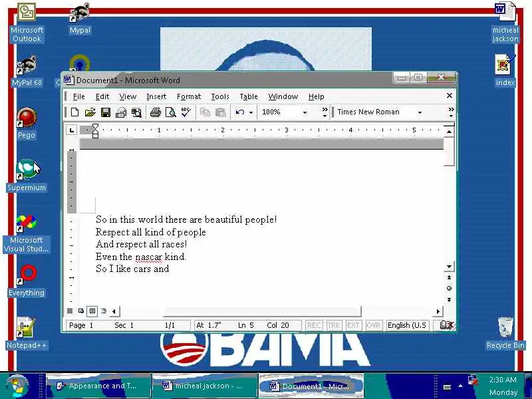This screenshot has height=399, width=532.
Task: Switch to Print Layout view button
Action: click(92, 311)
